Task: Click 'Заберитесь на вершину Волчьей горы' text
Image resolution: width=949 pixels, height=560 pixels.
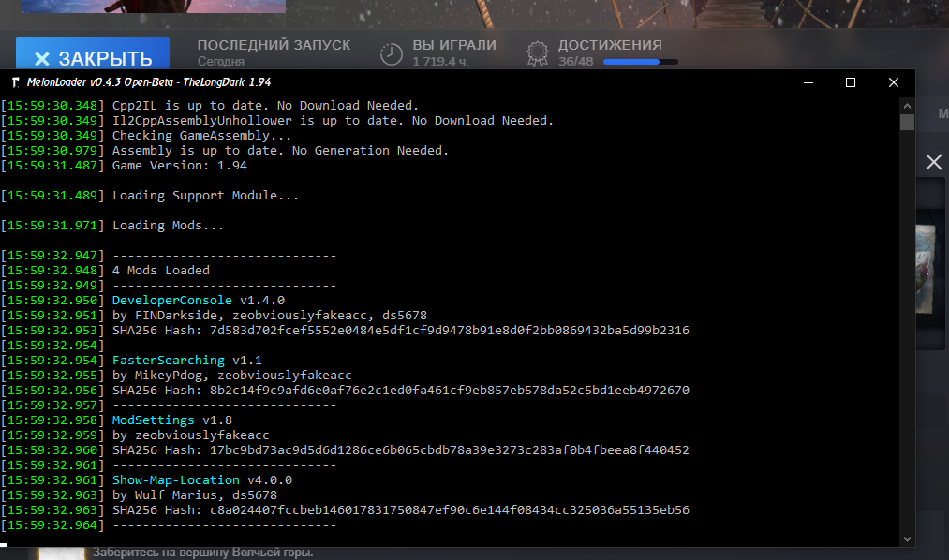Action: coord(202,553)
